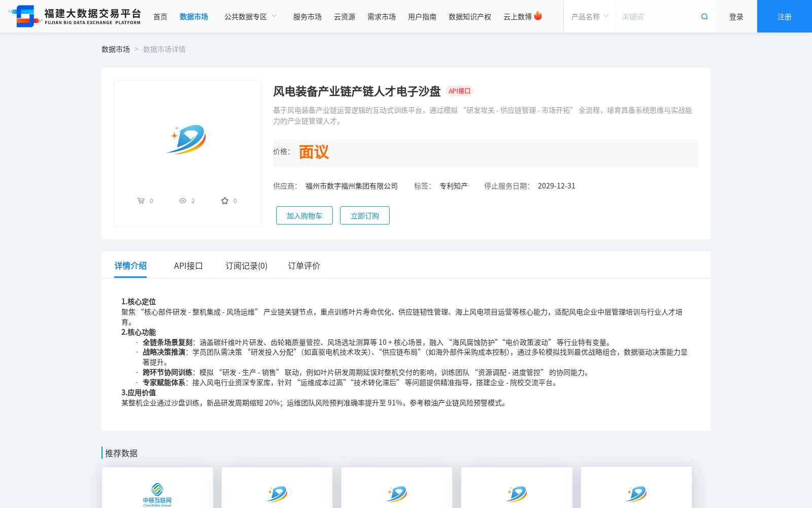Click the orange 面议 price text
This screenshot has width=812, height=508.
[x=314, y=152]
